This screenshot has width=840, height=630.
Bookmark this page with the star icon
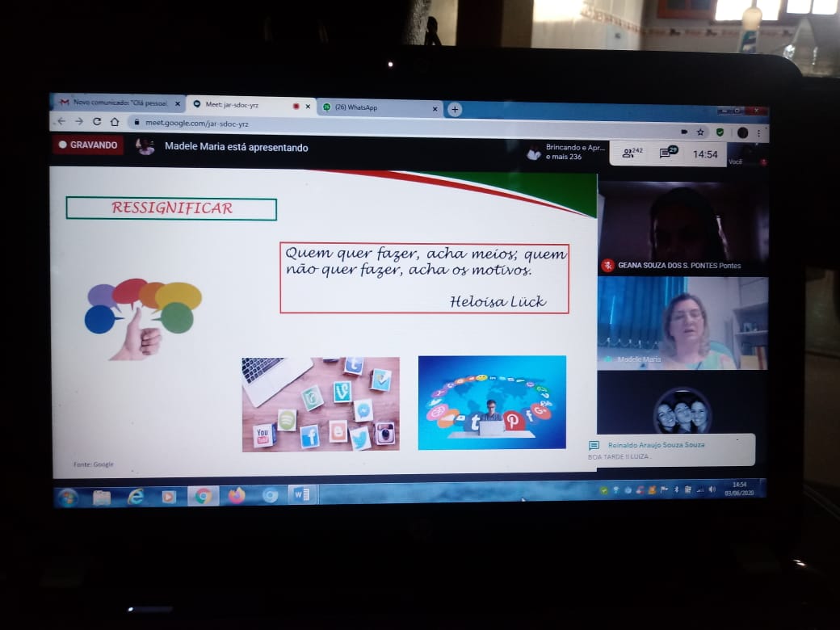pyautogui.click(x=700, y=132)
